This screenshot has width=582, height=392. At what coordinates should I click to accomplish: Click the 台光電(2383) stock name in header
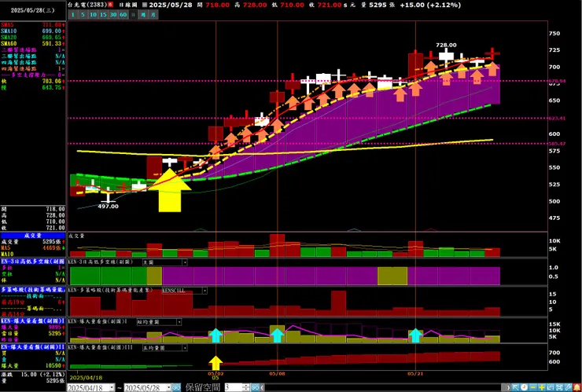point(87,5)
